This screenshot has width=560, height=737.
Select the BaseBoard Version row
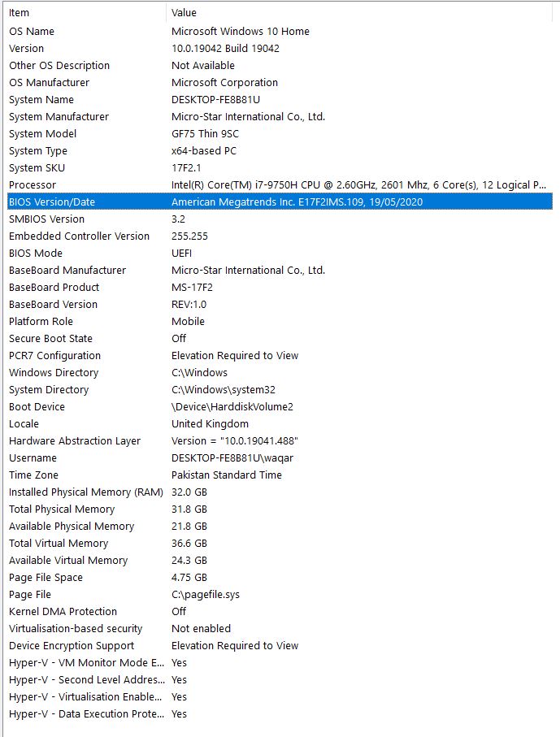pyautogui.click(x=280, y=305)
